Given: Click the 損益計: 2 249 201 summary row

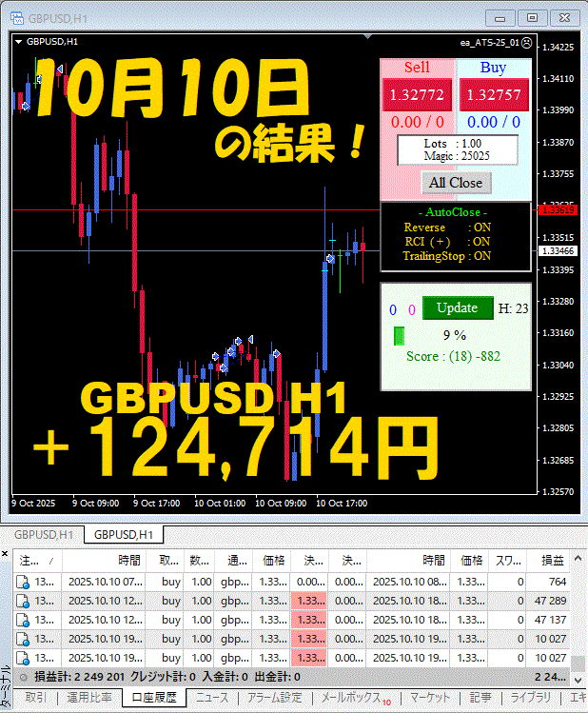Looking at the screenshot, I should coord(291,677).
